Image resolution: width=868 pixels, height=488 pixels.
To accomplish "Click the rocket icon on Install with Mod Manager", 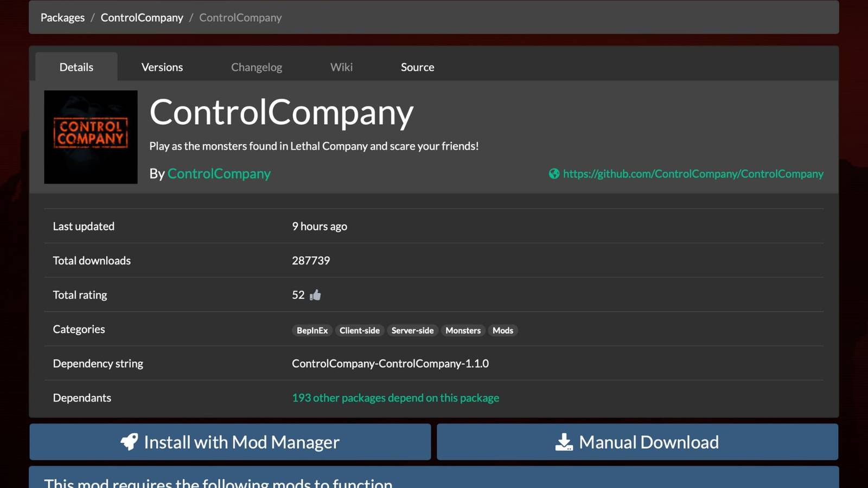I will (x=130, y=442).
